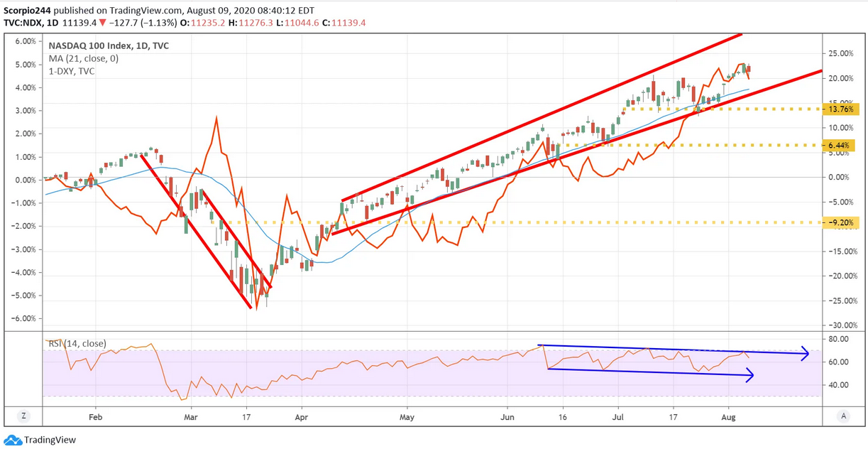Viewport: 868px width, 449px height.
Task: Select the MA (21, close, 0) indicator label
Action: click(x=83, y=58)
